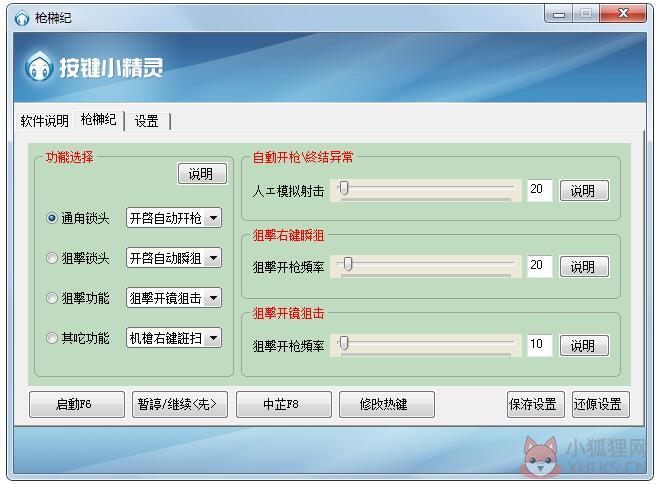658x484 pixels.
Task: Click value field showing 10
Action: tap(539, 345)
